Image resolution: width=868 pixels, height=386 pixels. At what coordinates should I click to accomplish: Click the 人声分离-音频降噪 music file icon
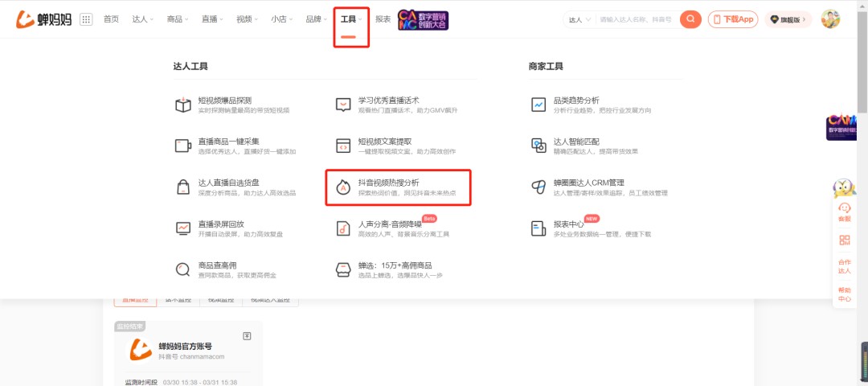pos(343,228)
